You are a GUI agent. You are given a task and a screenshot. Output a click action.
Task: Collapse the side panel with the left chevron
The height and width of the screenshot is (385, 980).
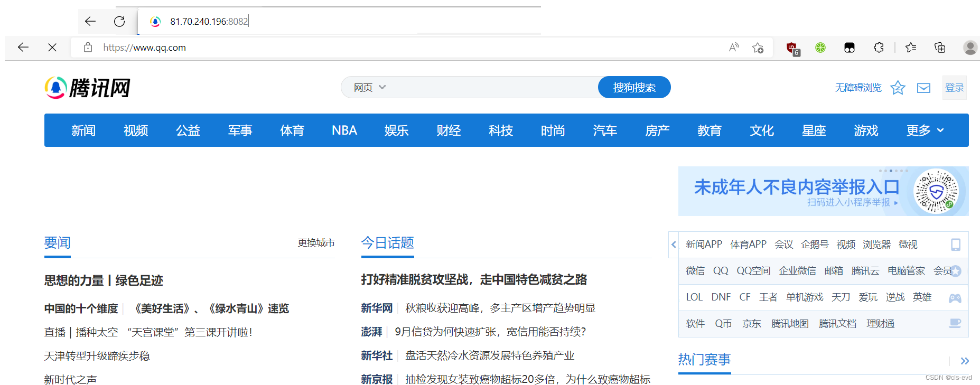click(x=674, y=245)
